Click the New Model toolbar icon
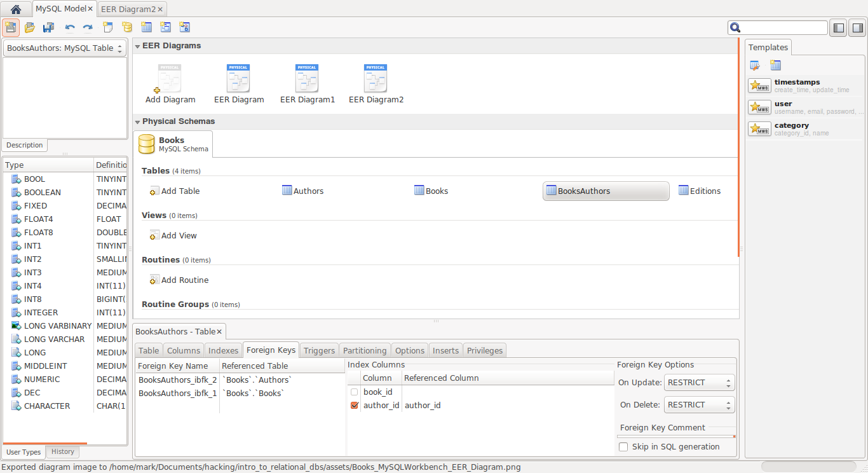 pyautogui.click(x=11, y=27)
